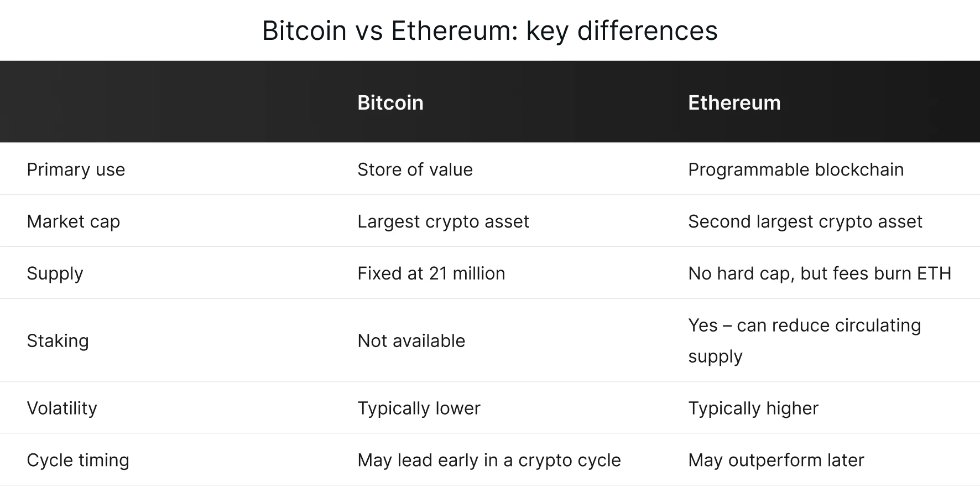
Task: Select the Supply row label
Action: [55, 273]
